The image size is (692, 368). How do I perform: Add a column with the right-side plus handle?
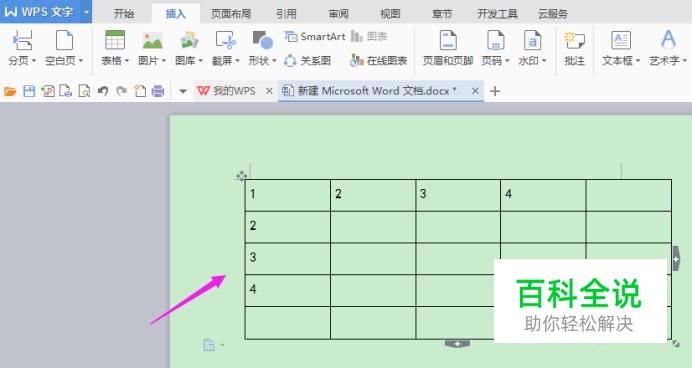click(676, 259)
